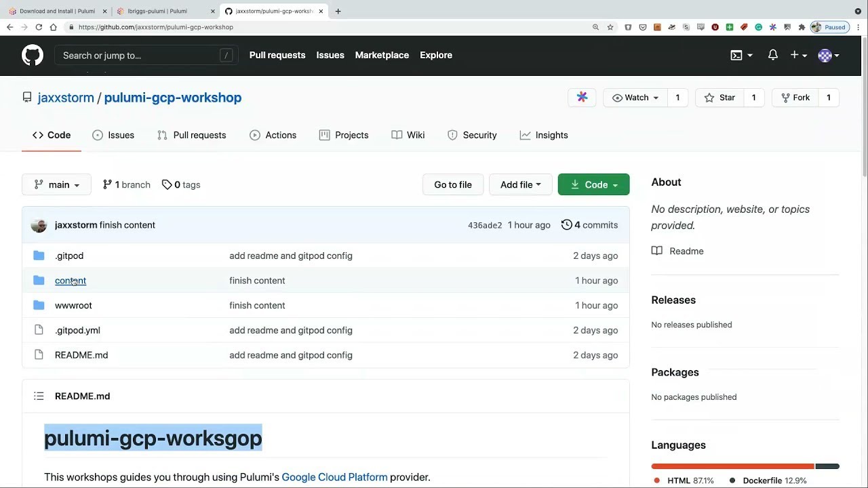
Task: Click the wwwroot folder icon
Action: pos(39,305)
